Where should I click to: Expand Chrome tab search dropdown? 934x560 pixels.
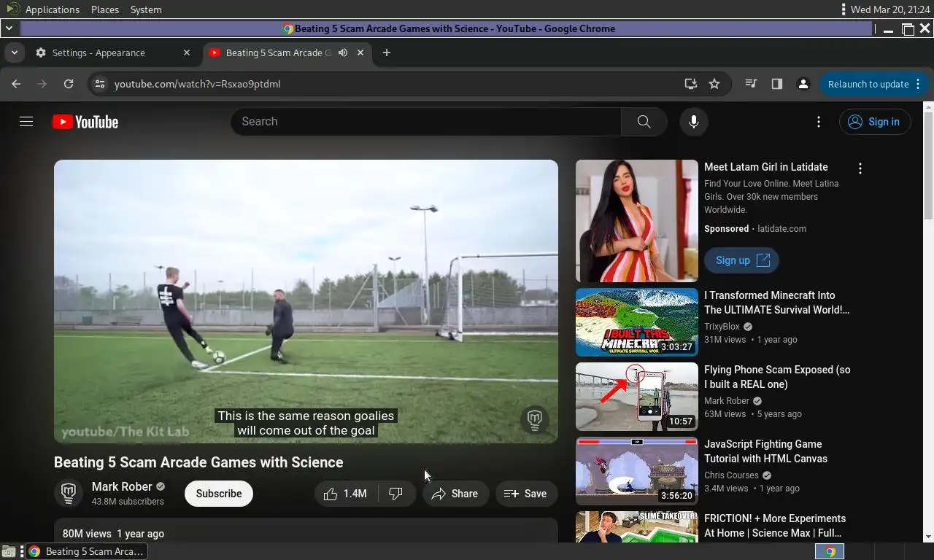(x=14, y=52)
